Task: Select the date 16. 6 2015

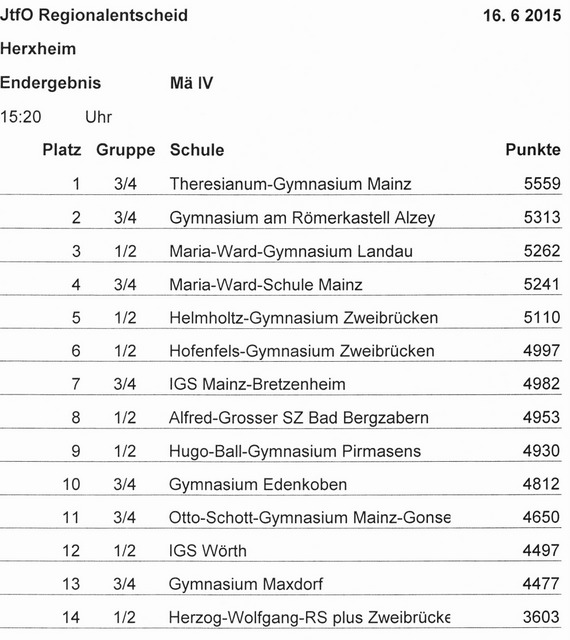Action: point(522,16)
